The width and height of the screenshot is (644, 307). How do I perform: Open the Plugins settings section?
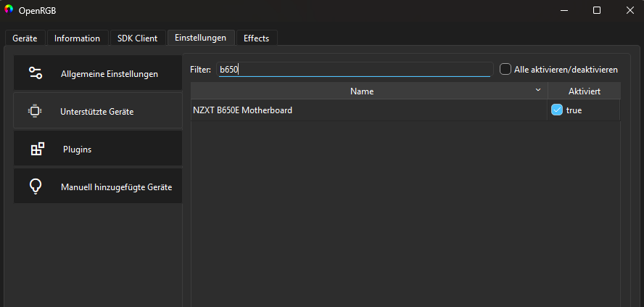coord(98,148)
